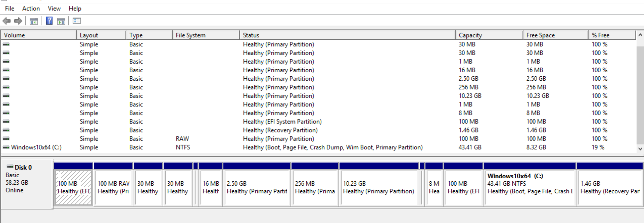The width and height of the screenshot is (644, 223).
Task: Sort by the Capacity column header
Action: (x=489, y=35)
